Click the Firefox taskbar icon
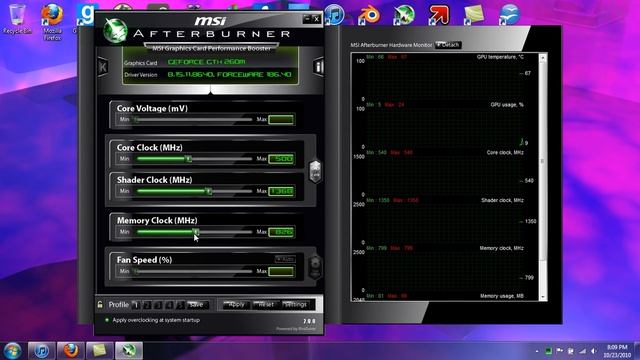Image resolution: width=640 pixels, height=360 pixels. [x=71, y=351]
